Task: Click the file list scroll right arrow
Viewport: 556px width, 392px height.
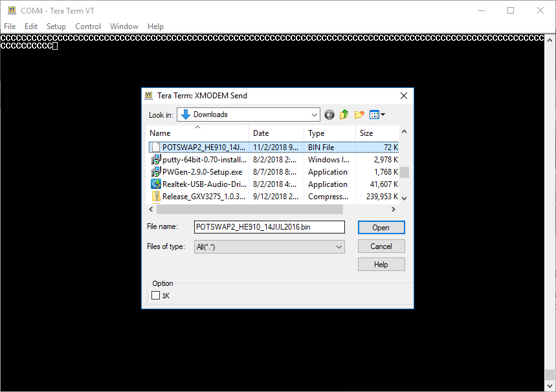Action: pos(393,209)
